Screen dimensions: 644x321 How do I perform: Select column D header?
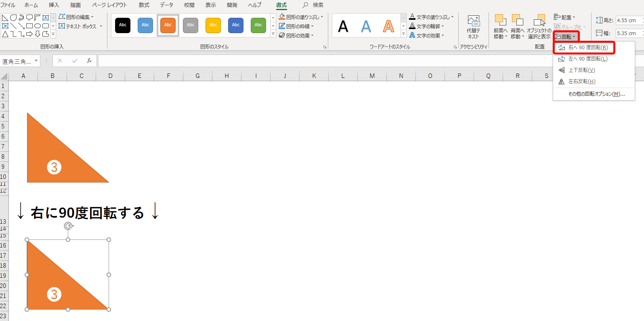[x=110, y=76]
